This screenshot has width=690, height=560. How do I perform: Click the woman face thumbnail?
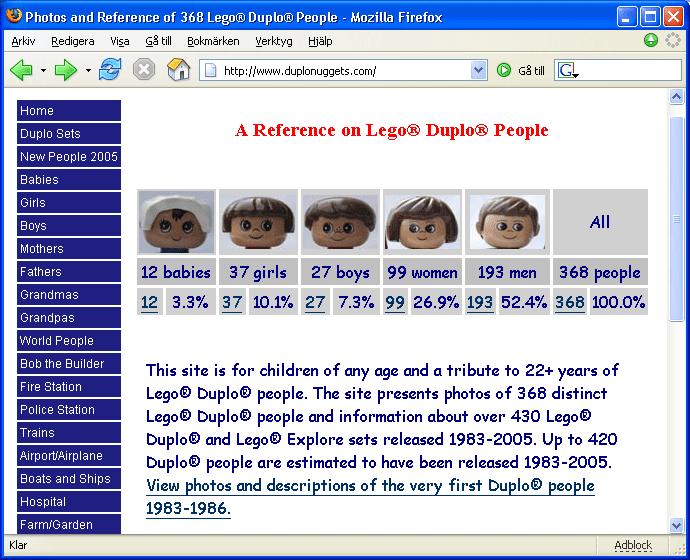(x=422, y=222)
